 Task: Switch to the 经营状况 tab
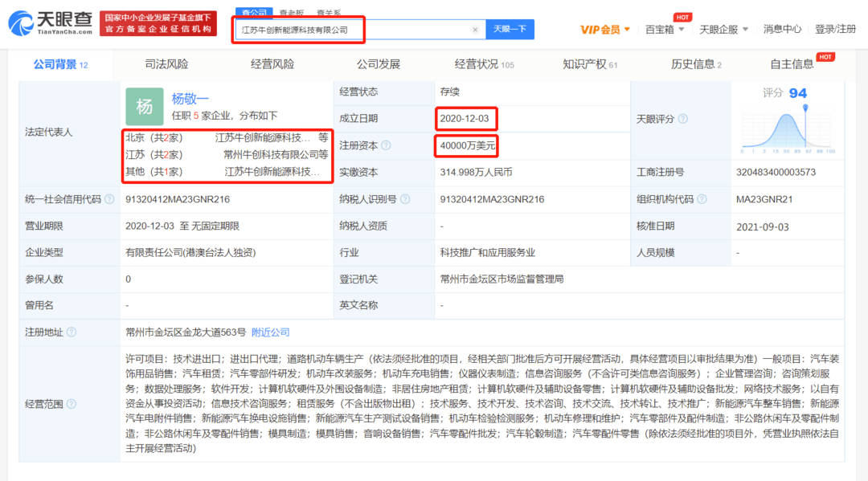point(484,65)
